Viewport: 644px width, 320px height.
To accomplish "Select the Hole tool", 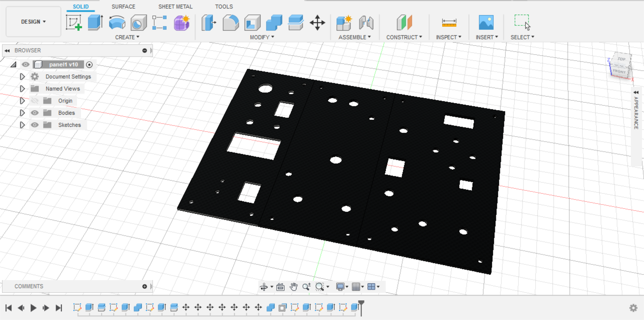I will 139,23.
